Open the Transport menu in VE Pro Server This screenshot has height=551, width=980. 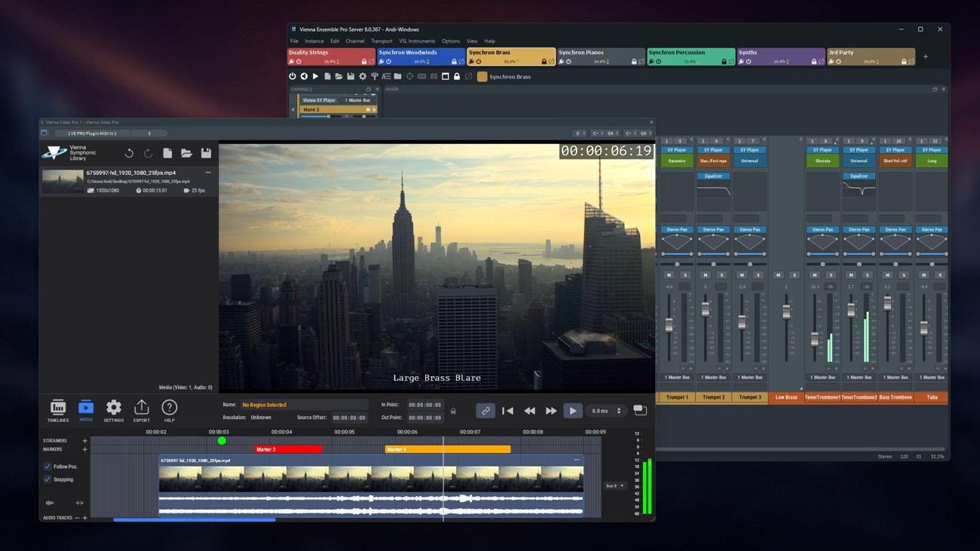382,41
